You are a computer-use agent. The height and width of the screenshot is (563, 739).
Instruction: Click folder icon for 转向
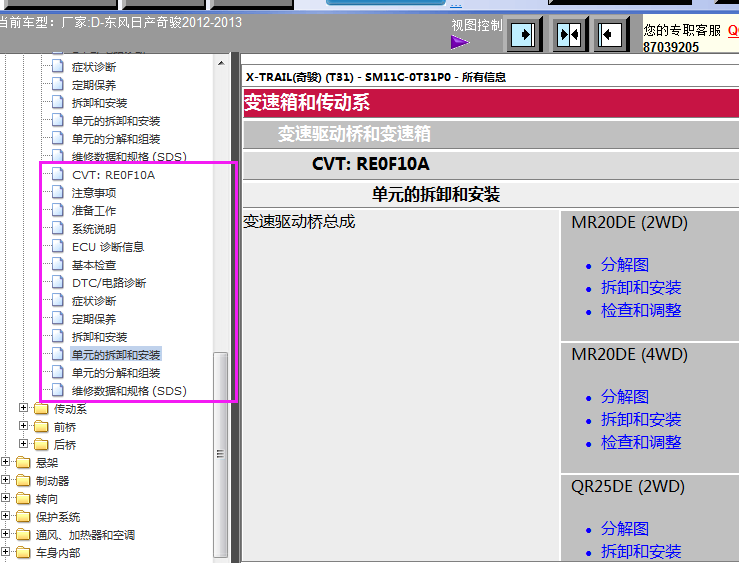[x=23, y=498]
